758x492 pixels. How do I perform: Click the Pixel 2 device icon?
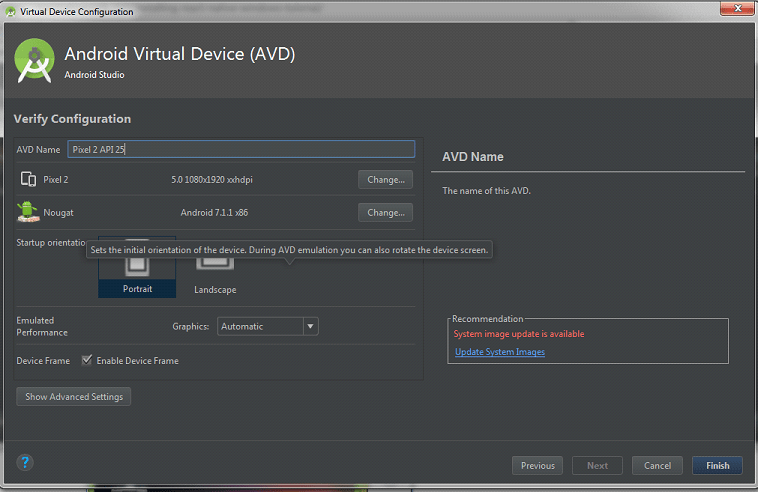(28, 179)
